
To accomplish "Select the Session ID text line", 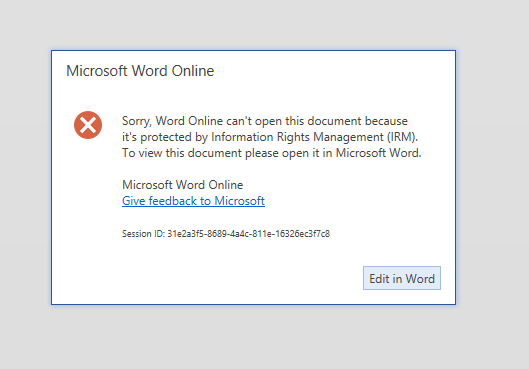I will pyautogui.click(x=226, y=234).
